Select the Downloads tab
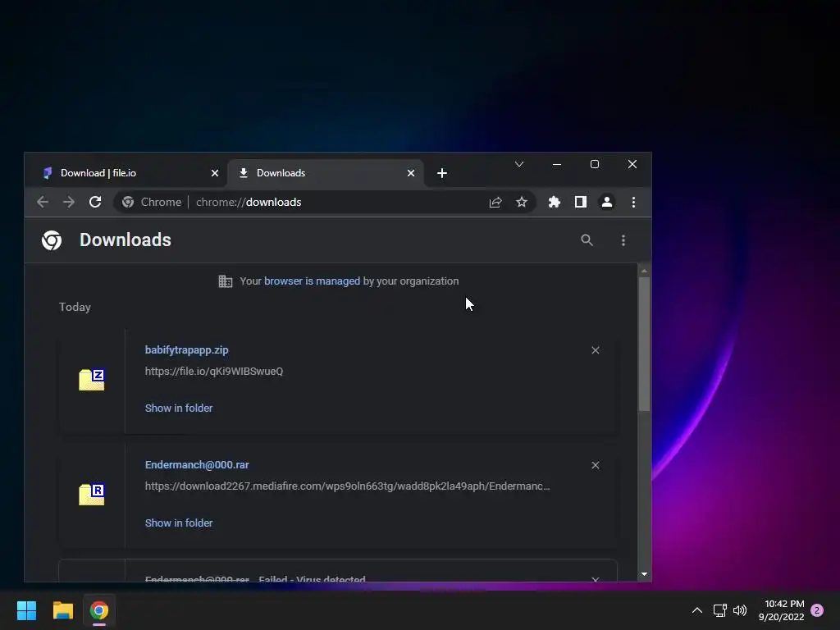 coord(326,173)
